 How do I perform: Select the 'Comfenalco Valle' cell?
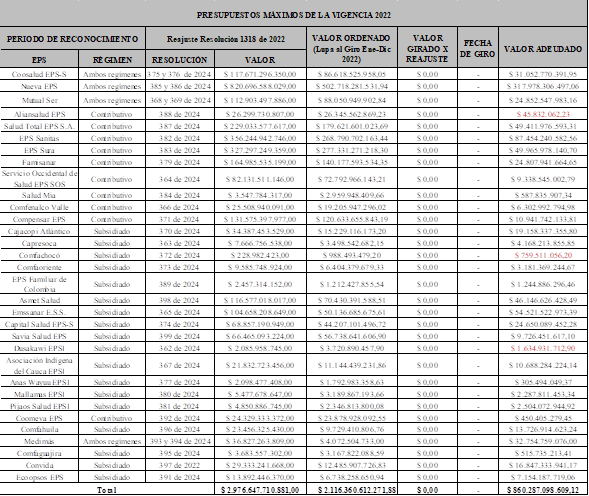pyautogui.click(x=39, y=207)
